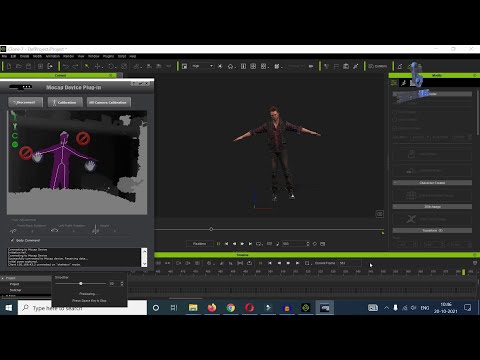This screenshot has width=480, height=360.
Task: Click the Home view icon
Action: point(230,66)
